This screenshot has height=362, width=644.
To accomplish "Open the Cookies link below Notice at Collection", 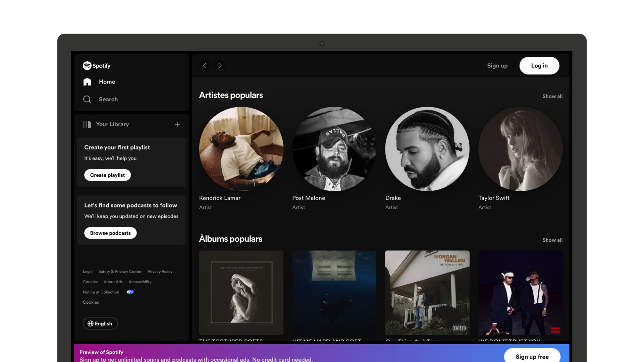I will (x=91, y=302).
